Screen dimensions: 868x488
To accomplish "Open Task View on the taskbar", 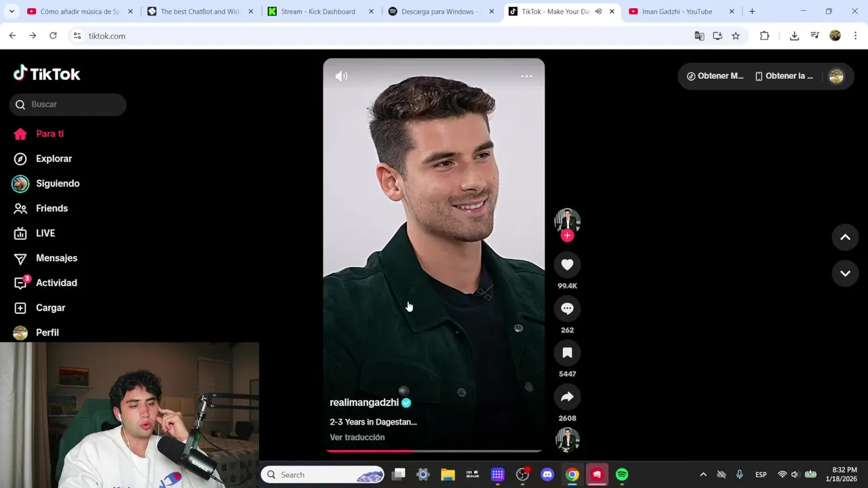I will coord(399,475).
